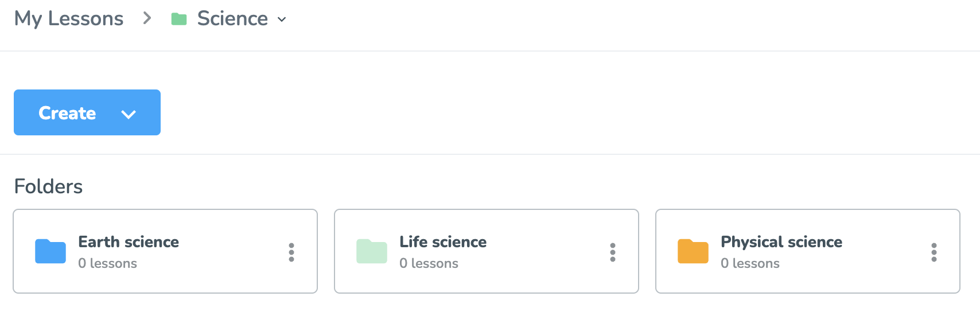980x312 pixels.
Task: Click the blue Earth science folder icon
Action: [50, 251]
